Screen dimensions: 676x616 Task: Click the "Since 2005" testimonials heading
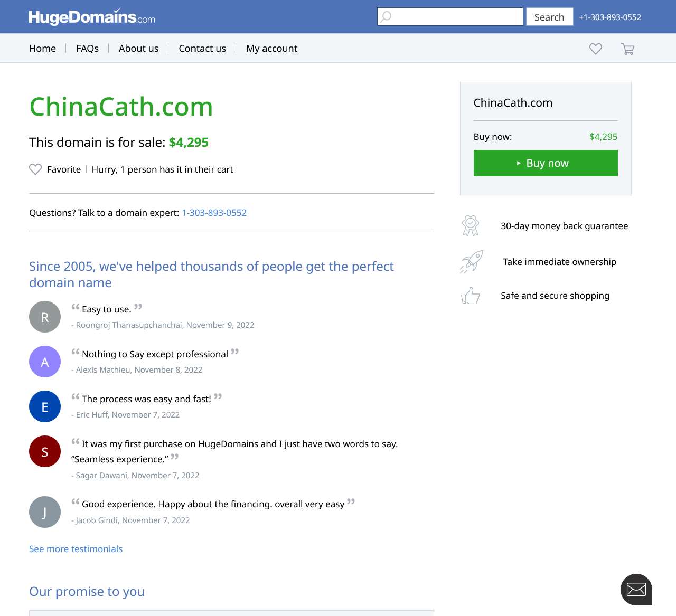(x=211, y=274)
